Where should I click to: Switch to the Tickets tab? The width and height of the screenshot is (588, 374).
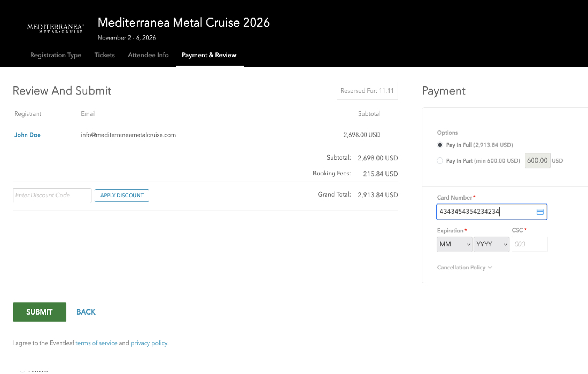point(105,55)
